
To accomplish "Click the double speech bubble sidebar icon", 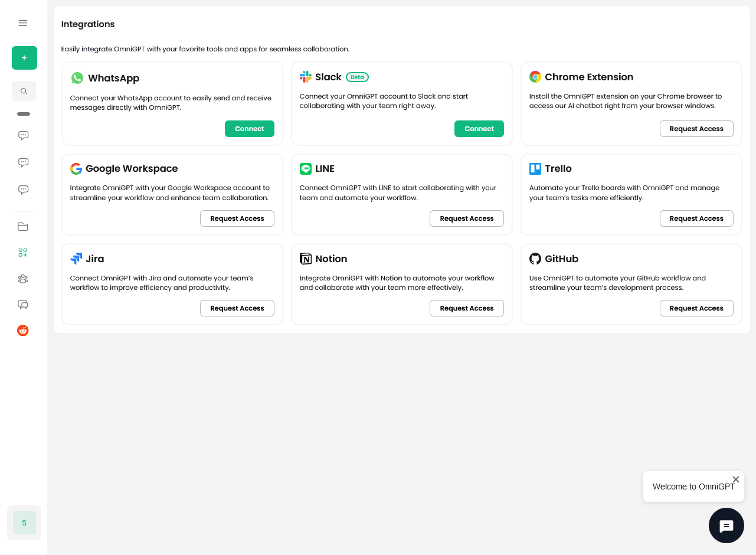I will coord(23,305).
